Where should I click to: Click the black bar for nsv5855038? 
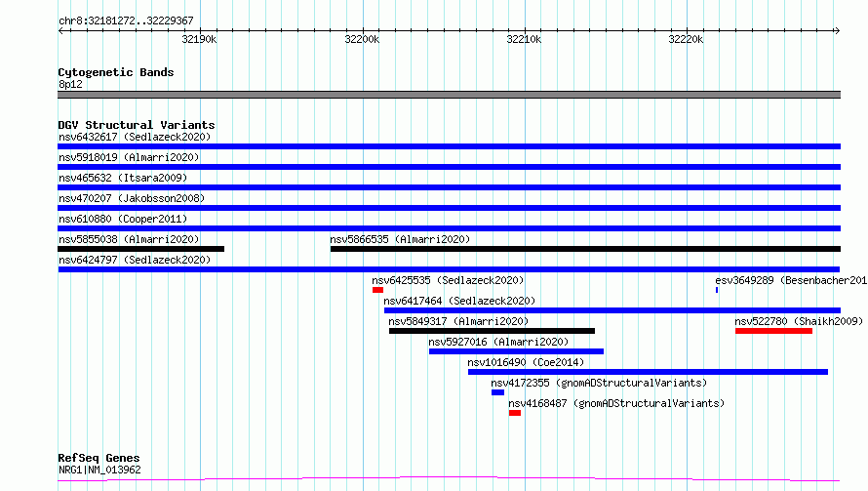click(x=140, y=249)
